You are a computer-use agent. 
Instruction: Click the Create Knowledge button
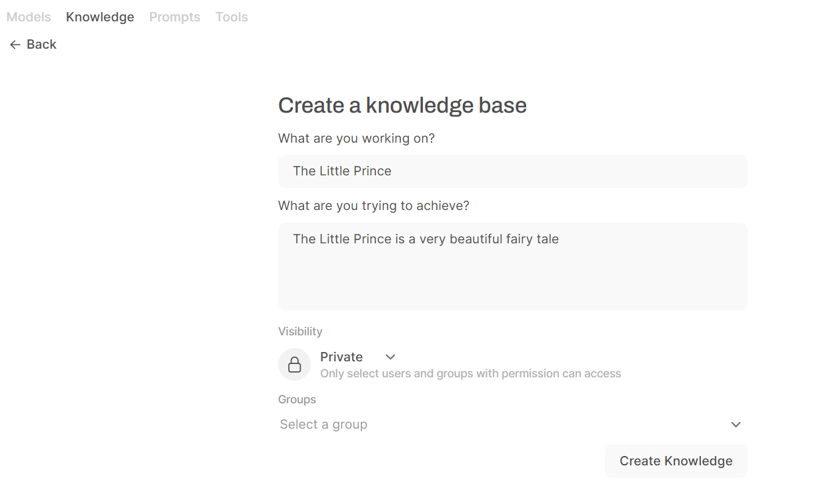(x=676, y=461)
